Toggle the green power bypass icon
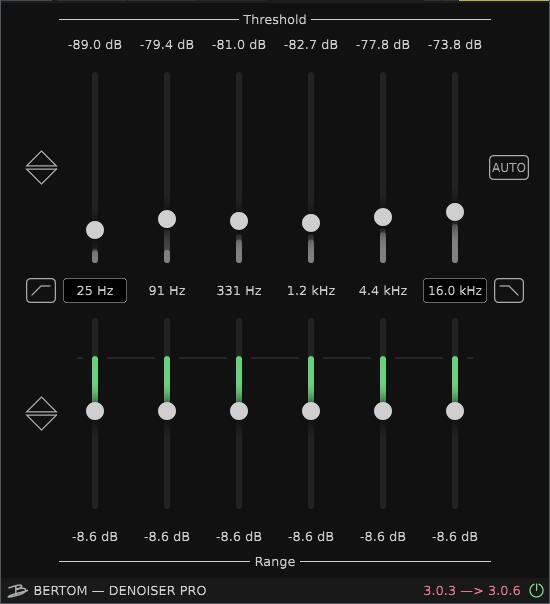 tap(536, 590)
